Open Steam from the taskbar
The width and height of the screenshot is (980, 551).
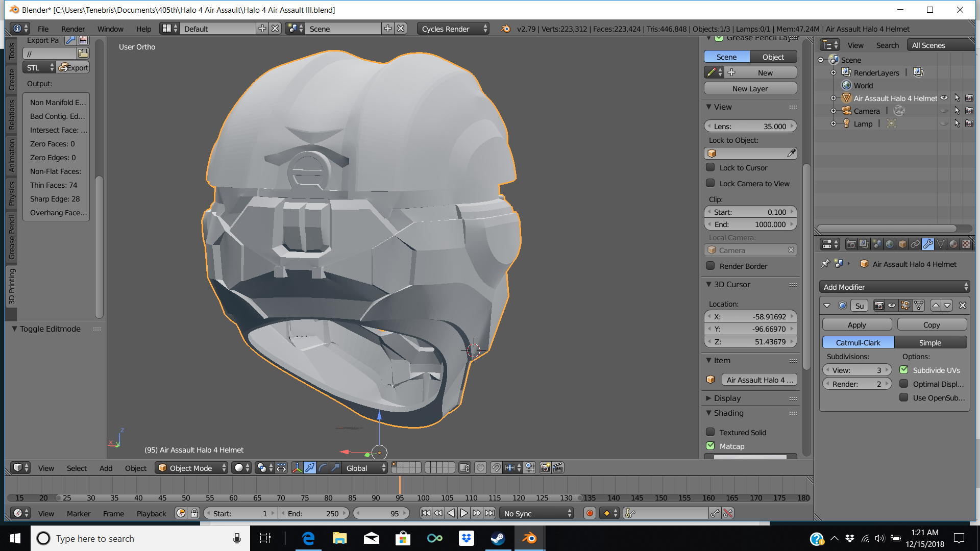pyautogui.click(x=498, y=538)
